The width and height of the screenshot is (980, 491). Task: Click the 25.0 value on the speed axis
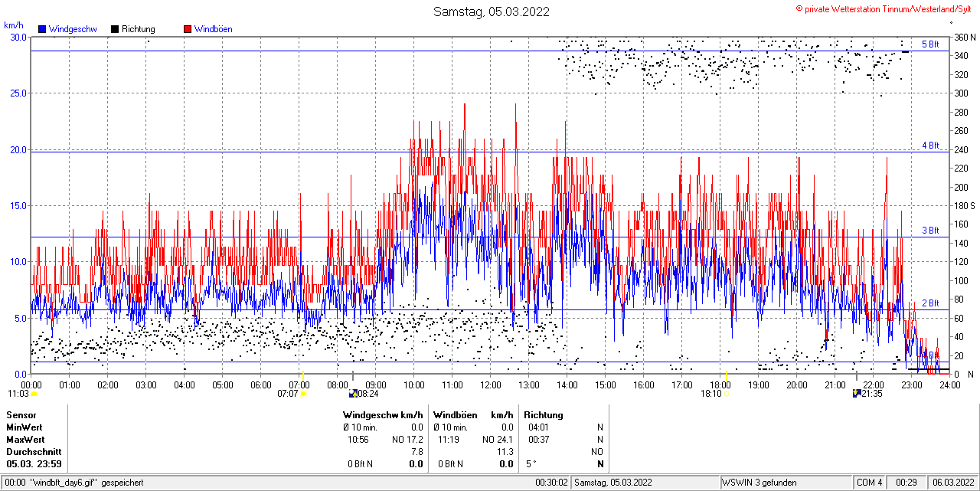pos(18,93)
